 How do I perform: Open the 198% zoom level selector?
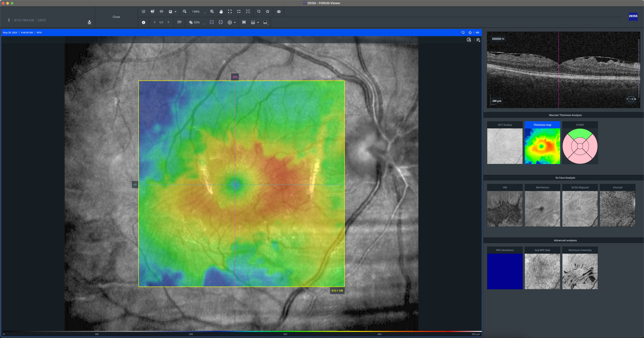coord(198,12)
